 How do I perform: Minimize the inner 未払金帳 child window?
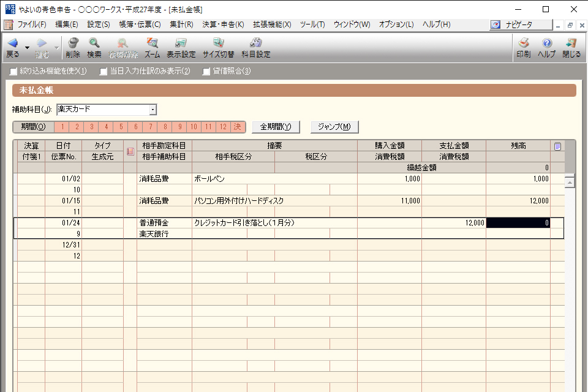point(558,25)
